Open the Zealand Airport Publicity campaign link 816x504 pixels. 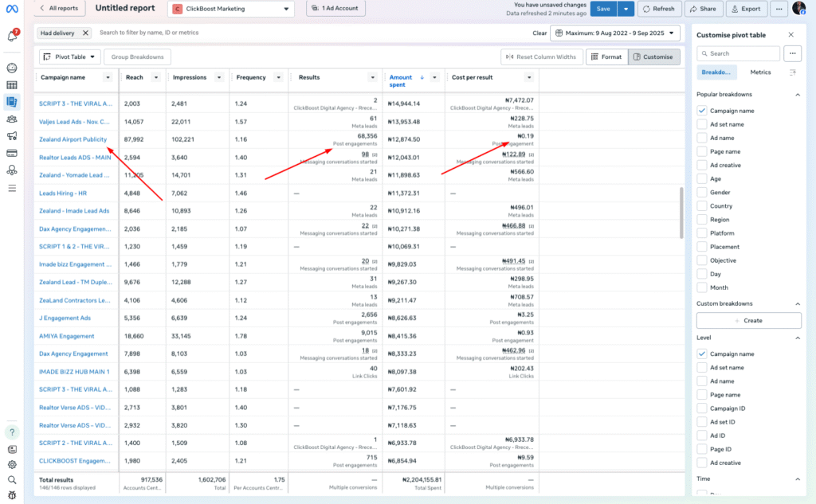click(x=73, y=139)
